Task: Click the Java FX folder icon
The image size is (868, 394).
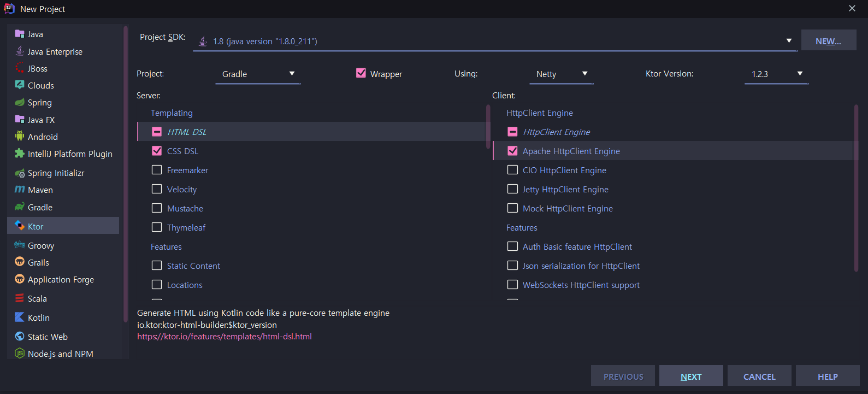Action: [20, 120]
